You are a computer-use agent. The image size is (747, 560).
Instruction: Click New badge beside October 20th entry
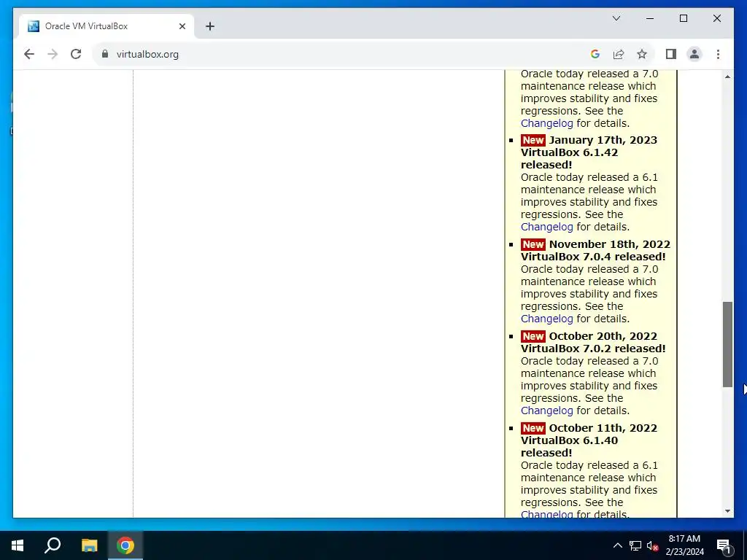[x=533, y=336]
